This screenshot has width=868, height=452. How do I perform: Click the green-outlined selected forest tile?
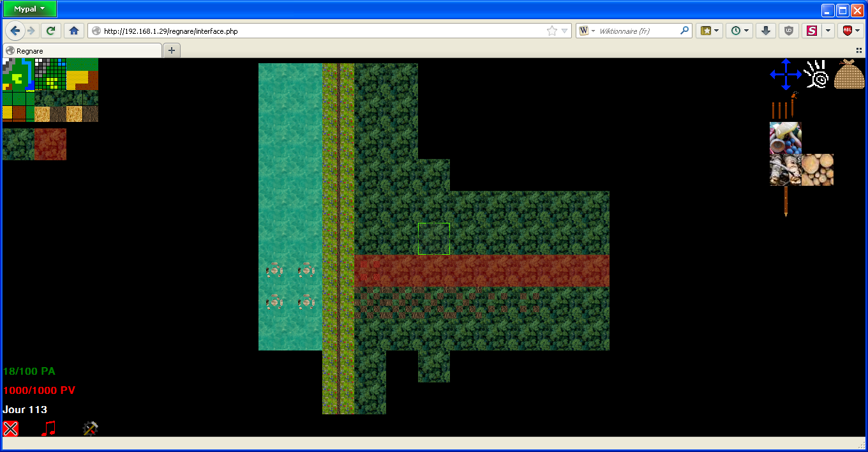pyautogui.click(x=434, y=239)
